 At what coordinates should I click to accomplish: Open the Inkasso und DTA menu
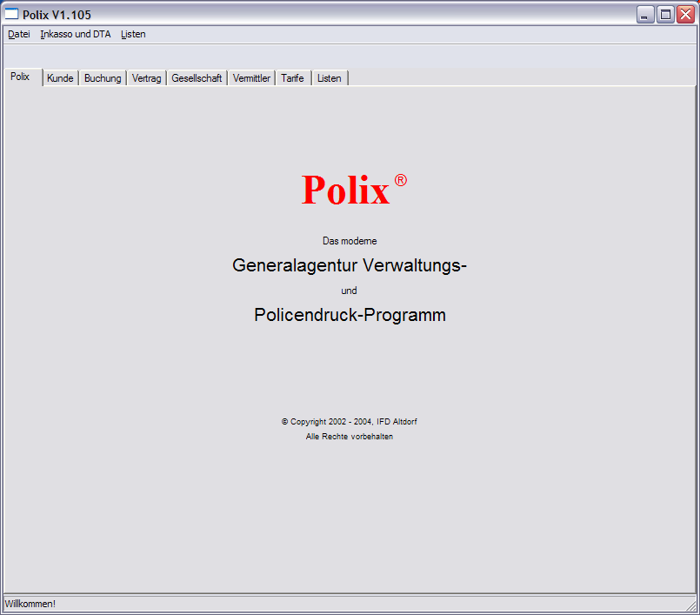76,34
